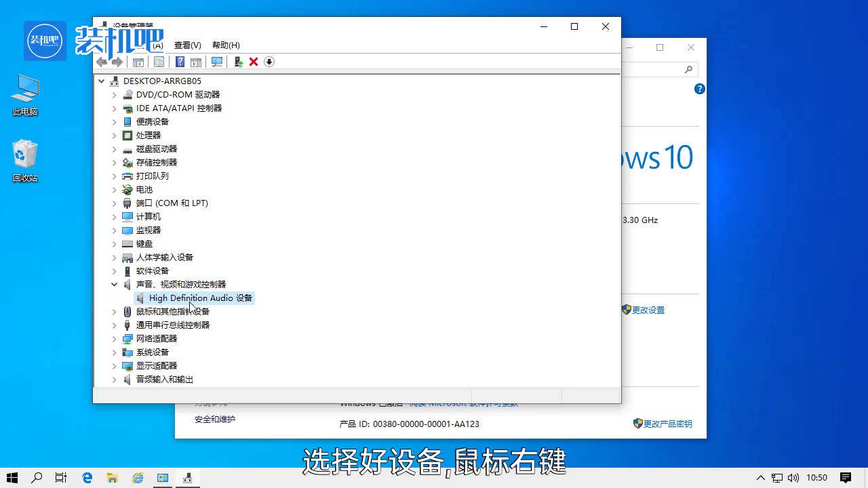Click the red X Uninstall device icon

[x=254, y=62]
